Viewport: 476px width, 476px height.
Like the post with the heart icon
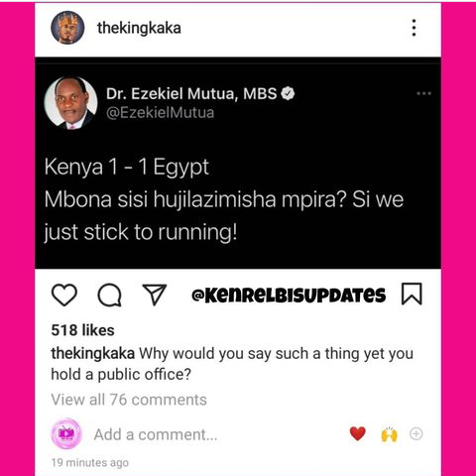click(64, 295)
